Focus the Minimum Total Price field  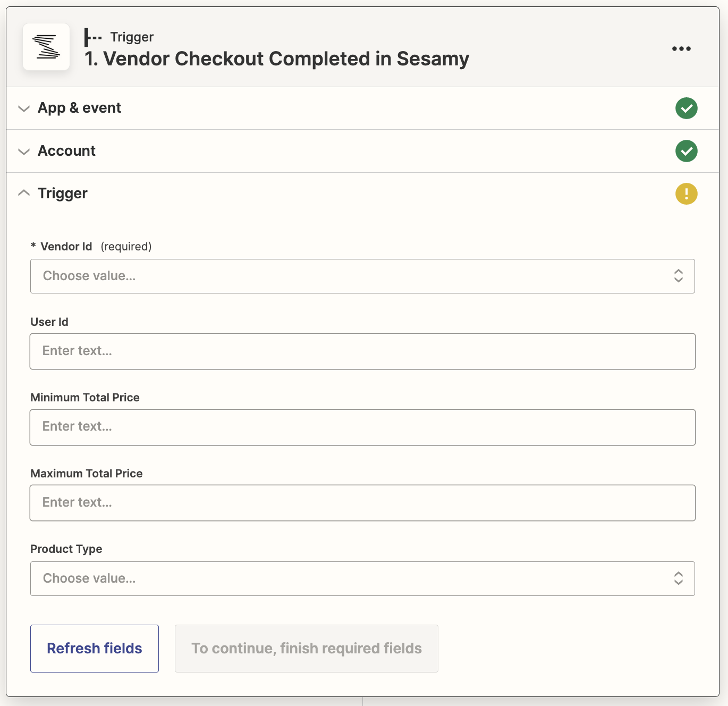coord(362,427)
